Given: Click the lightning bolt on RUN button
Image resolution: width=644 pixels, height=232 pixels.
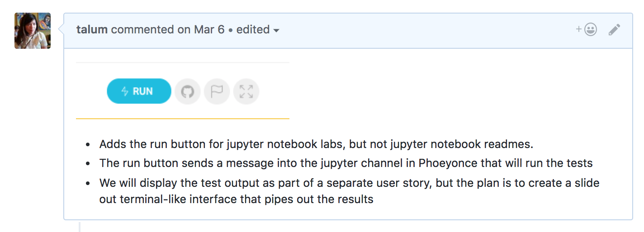Looking at the screenshot, I should tap(125, 92).
